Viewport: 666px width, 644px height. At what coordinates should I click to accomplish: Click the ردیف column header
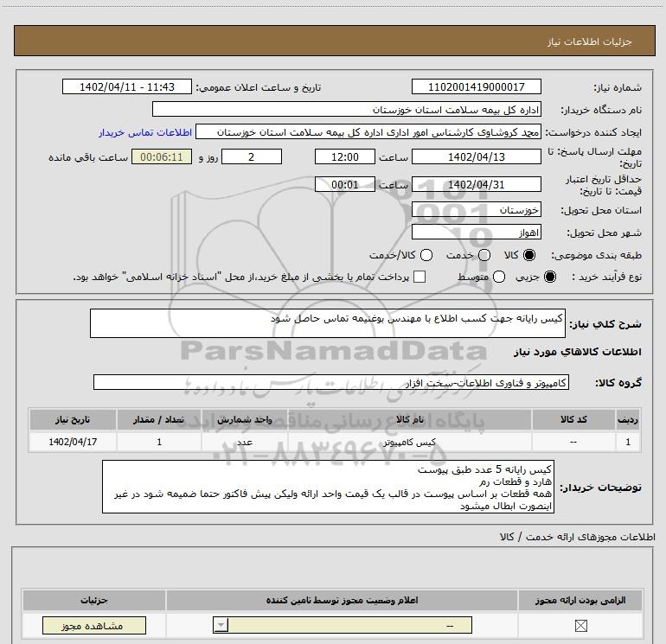628,420
